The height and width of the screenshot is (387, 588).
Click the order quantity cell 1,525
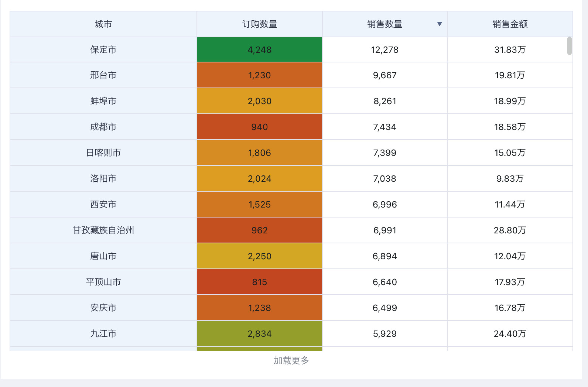click(x=260, y=205)
